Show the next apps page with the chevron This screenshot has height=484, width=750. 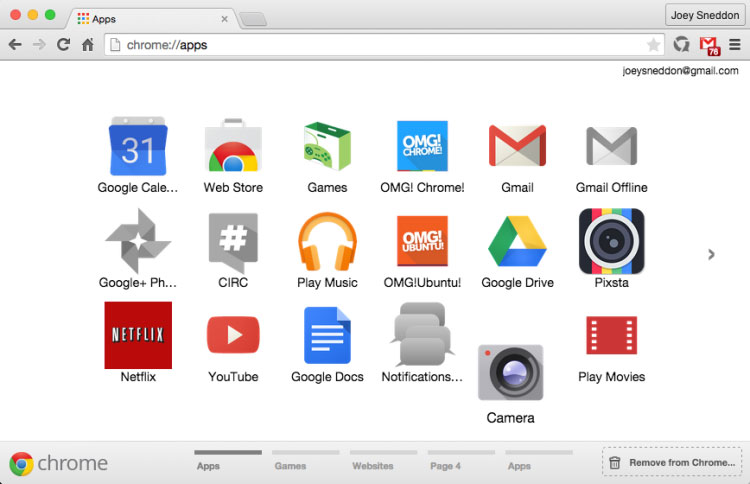(711, 254)
